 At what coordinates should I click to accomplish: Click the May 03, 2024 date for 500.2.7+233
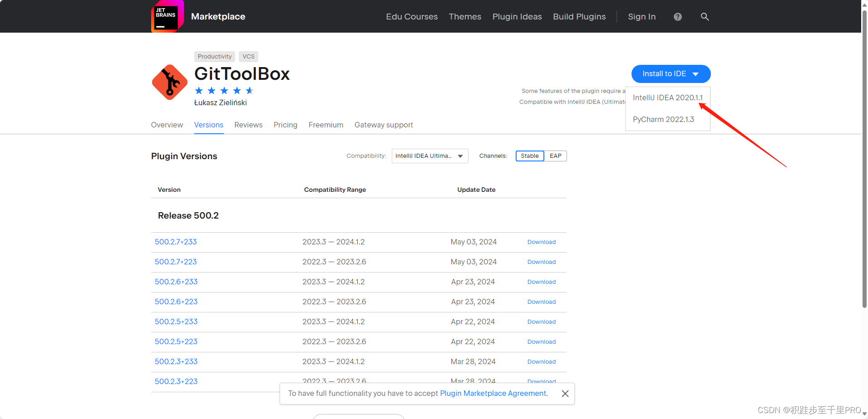[x=473, y=242]
